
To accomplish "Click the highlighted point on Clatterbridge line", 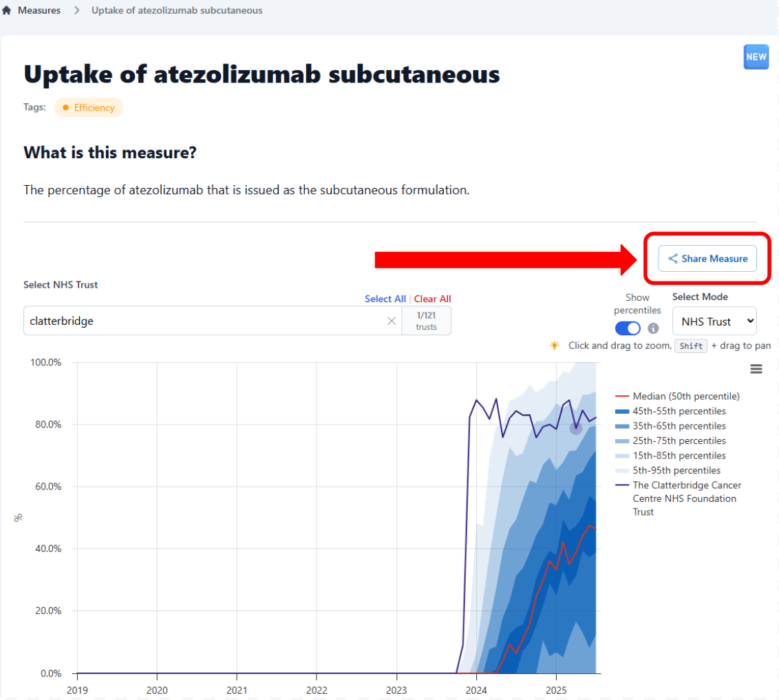I will [x=576, y=428].
